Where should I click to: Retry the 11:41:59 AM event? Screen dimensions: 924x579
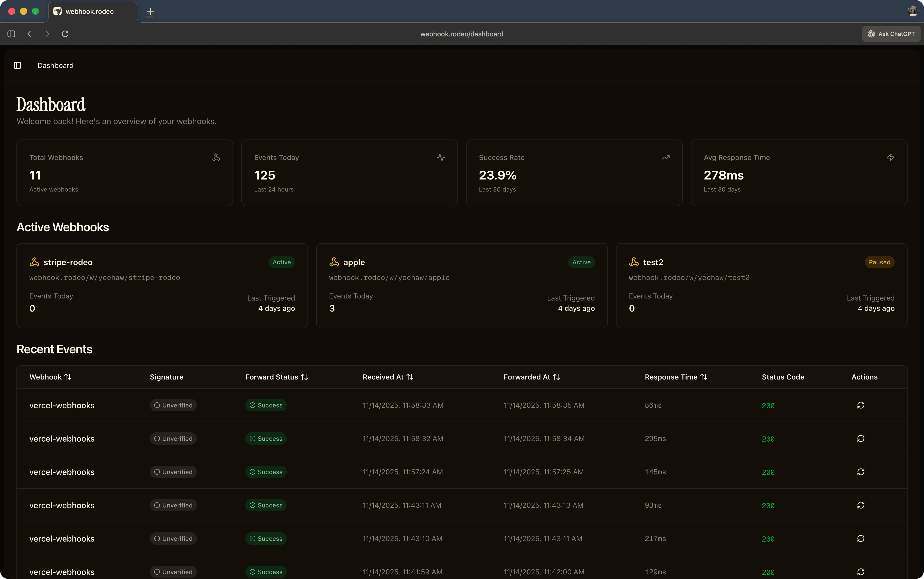860,572
